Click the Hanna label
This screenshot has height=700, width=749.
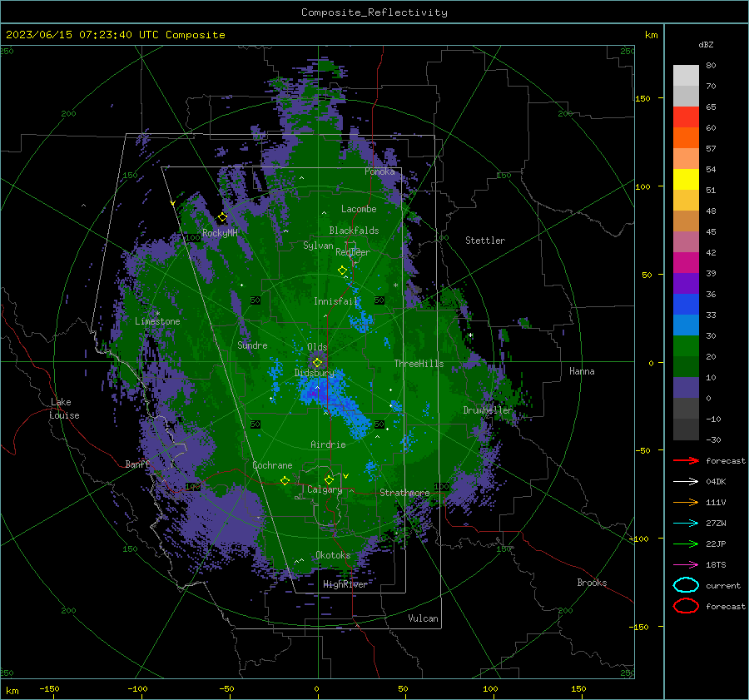[582, 371]
